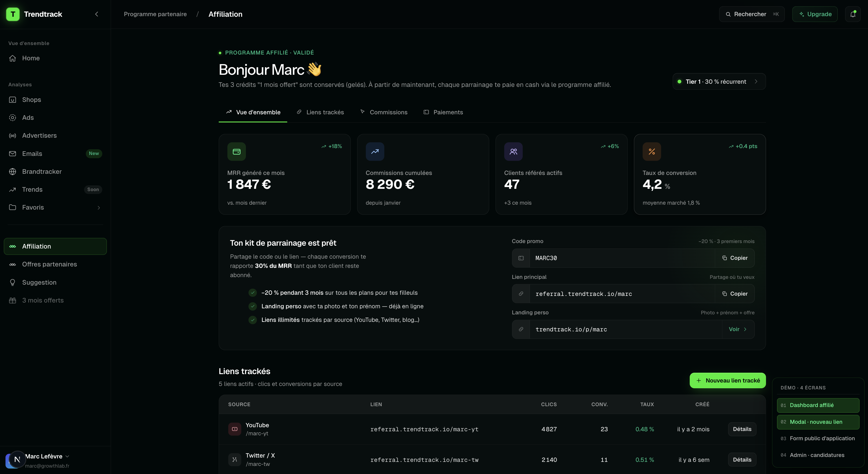Open Offres partenaires
This screenshot has height=474, width=868.
pyautogui.click(x=55, y=264)
